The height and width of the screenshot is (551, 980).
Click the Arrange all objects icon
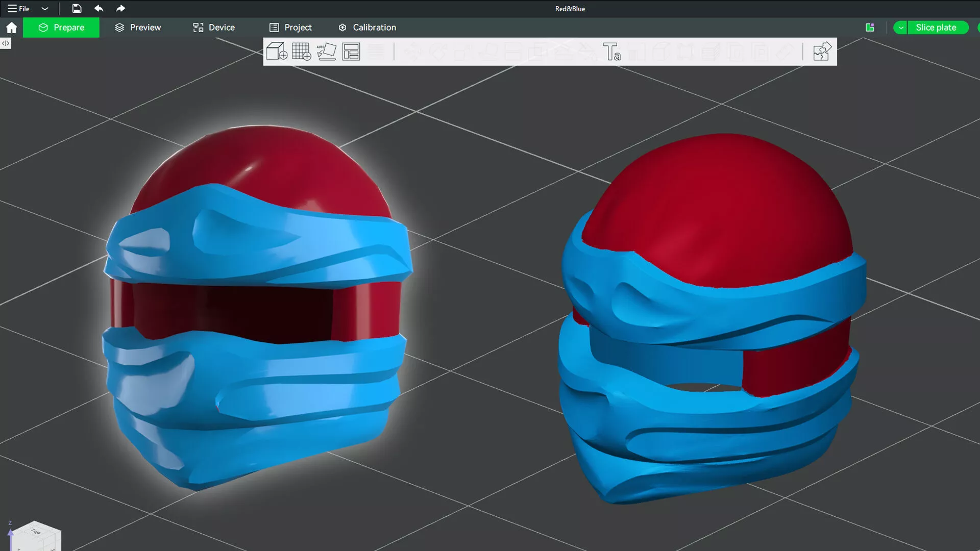click(x=351, y=52)
